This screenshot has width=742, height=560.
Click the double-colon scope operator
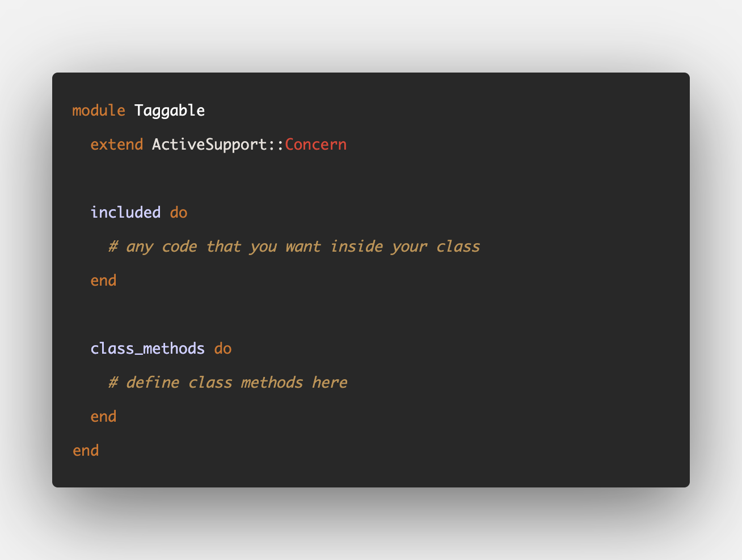click(x=276, y=145)
